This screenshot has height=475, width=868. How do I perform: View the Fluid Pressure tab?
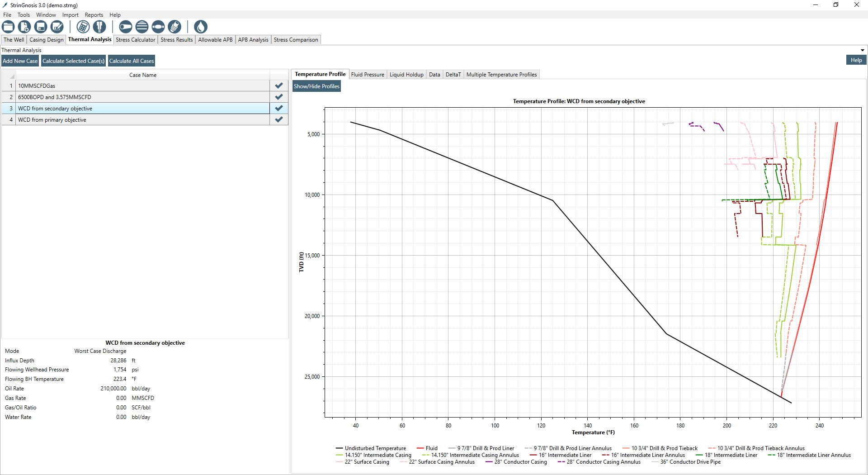368,75
